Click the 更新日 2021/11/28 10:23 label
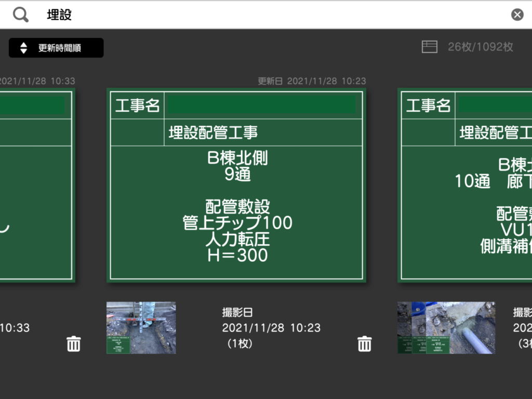 312,81
